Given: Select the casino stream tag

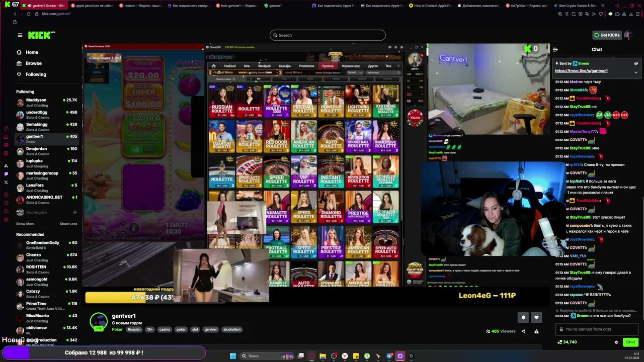Looking at the screenshot, I should (x=165, y=329).
